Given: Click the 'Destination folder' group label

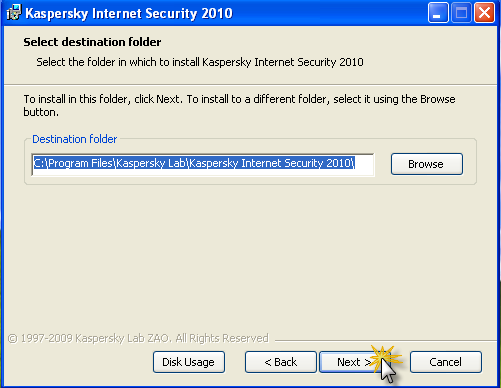Looking at the screenshot, I should pyautogui.click(x=75, y=139).
